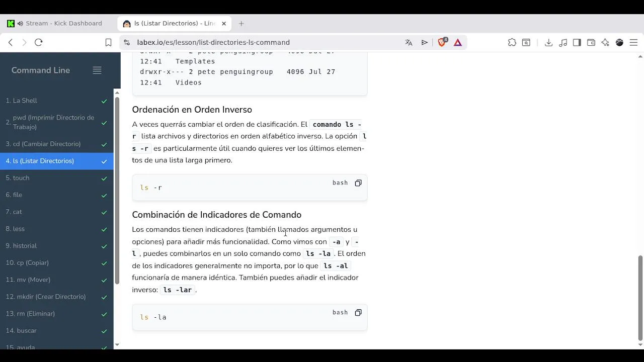Open the Brave Wallet icon
644x362 pixels.
tap(591, 43)
